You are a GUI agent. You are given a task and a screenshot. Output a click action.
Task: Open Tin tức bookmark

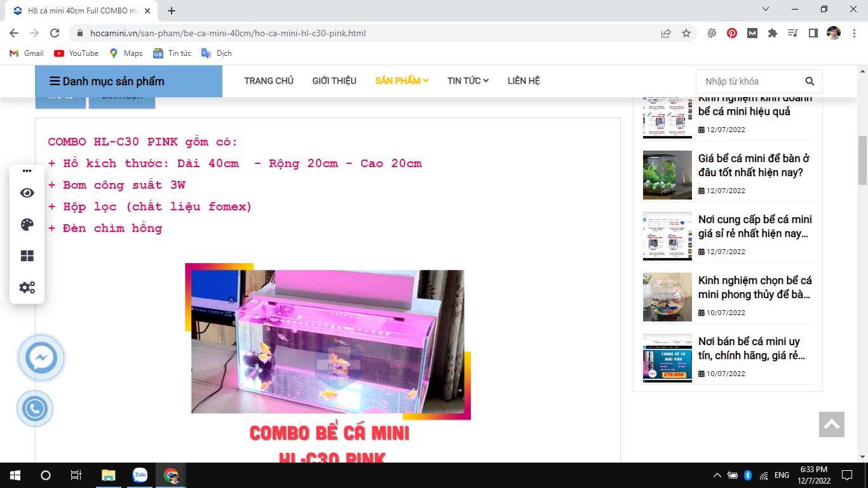point(172,53)
